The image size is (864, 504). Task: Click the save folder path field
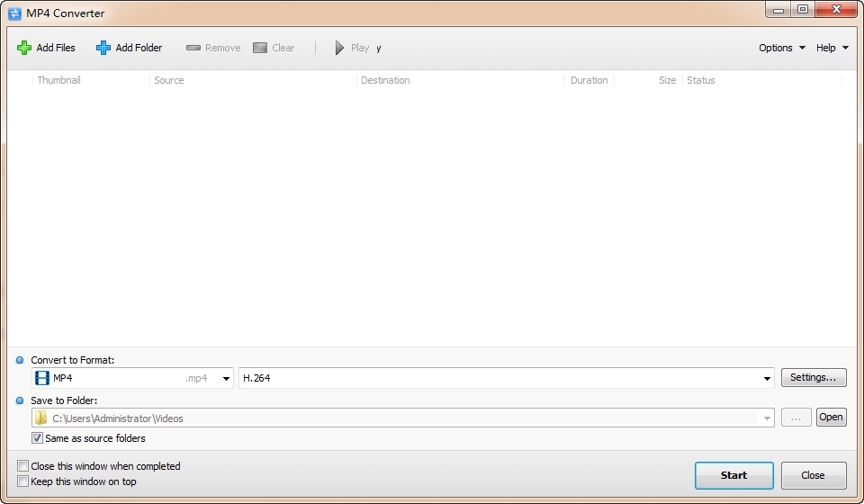(x=403, y=418)
